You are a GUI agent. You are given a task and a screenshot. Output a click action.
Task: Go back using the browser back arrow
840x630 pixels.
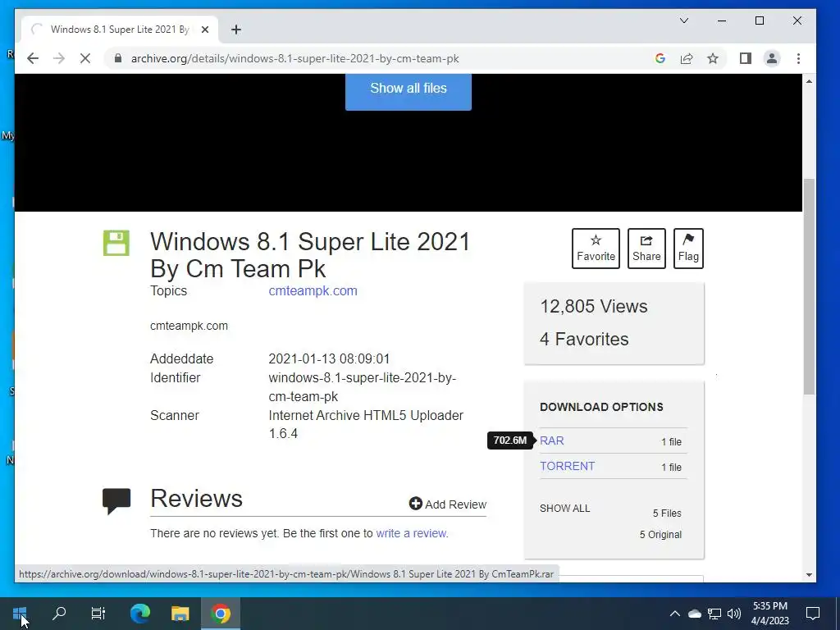[33, 58]
